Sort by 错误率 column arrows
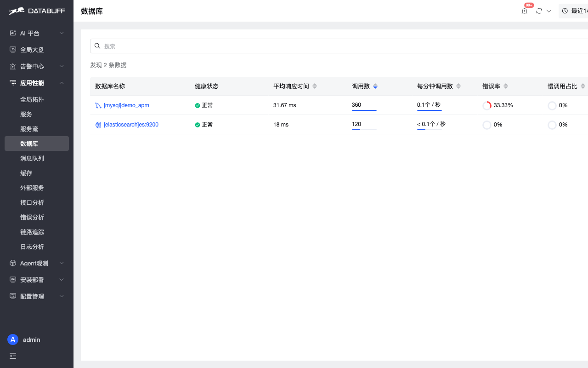The width and height of the screenshot is (588, 368). (x=506, y=86)
